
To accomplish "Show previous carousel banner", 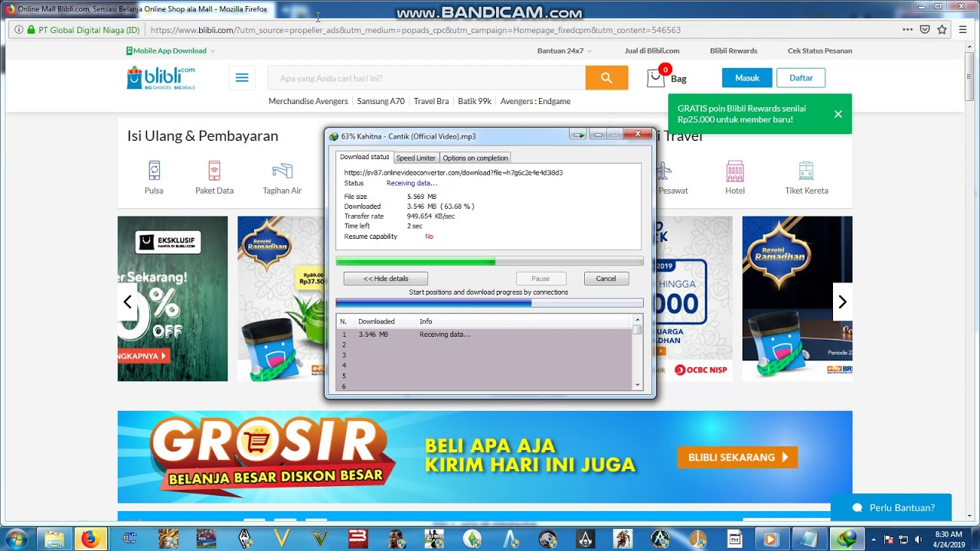I will click(x=128, y=302).
